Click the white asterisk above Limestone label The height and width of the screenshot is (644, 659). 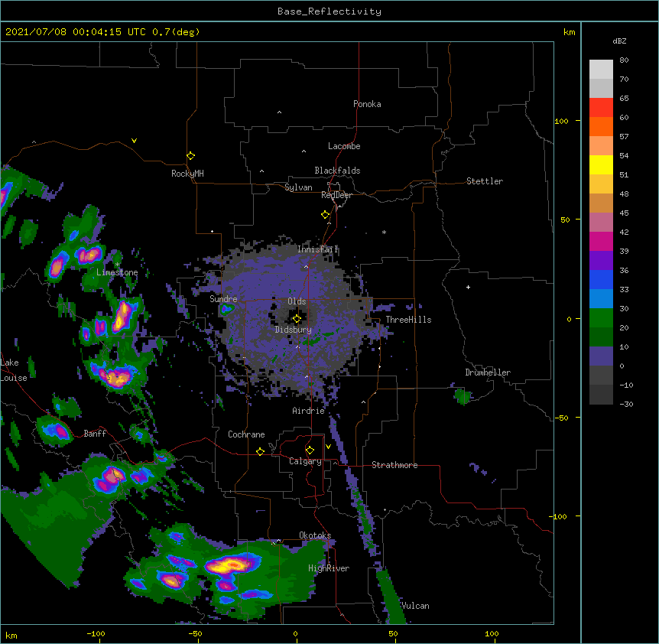pyautogui.click(x=117, y=265)
